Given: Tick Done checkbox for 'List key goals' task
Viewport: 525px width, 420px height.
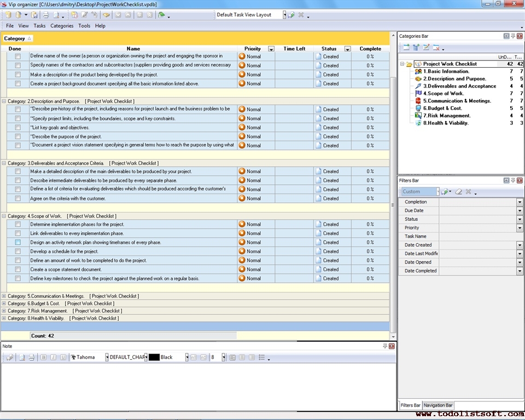Looking at the screenshot, I should pyautogui.click(x=17, y=127).
